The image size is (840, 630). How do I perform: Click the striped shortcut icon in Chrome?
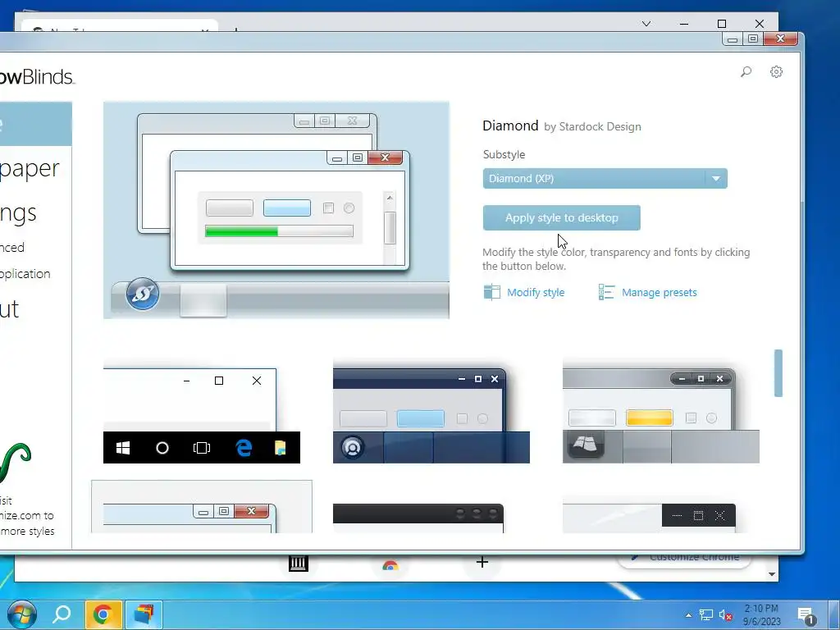(299, 563)
